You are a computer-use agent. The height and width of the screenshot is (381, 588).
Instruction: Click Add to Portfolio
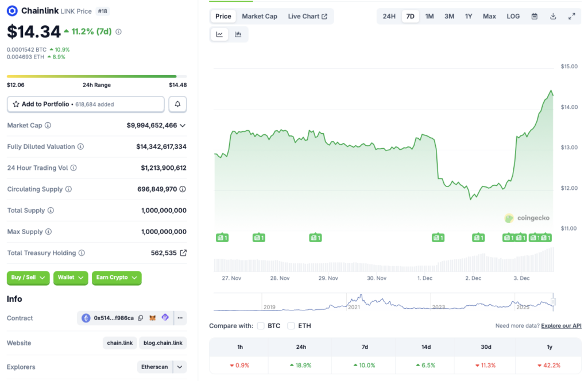(85, 104)
